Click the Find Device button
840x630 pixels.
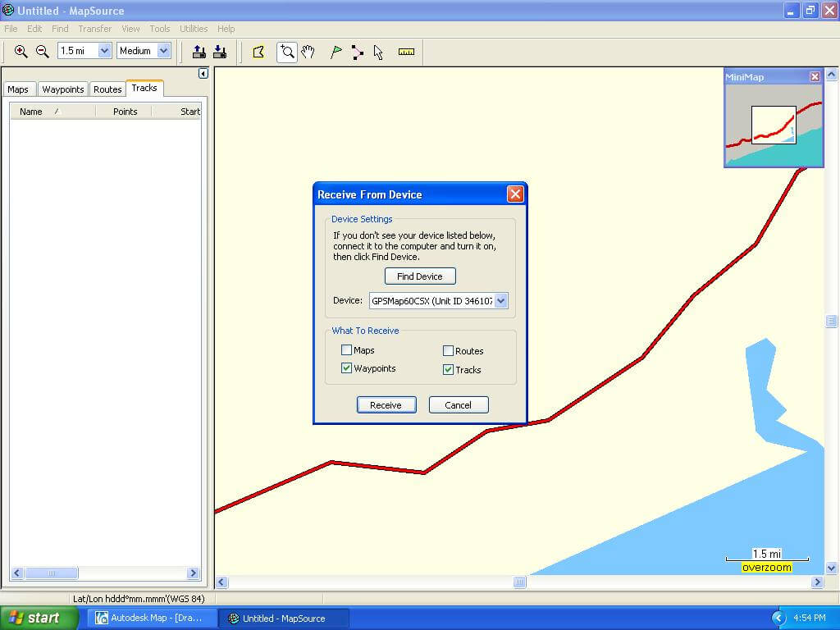(420, 276)
